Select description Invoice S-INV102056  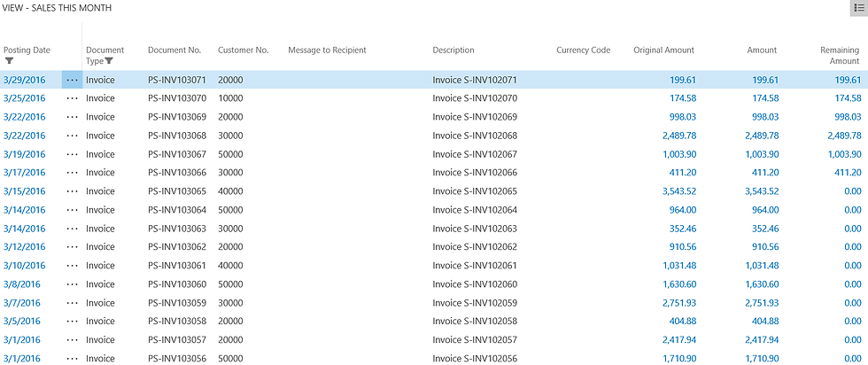[x=475, y=358]
